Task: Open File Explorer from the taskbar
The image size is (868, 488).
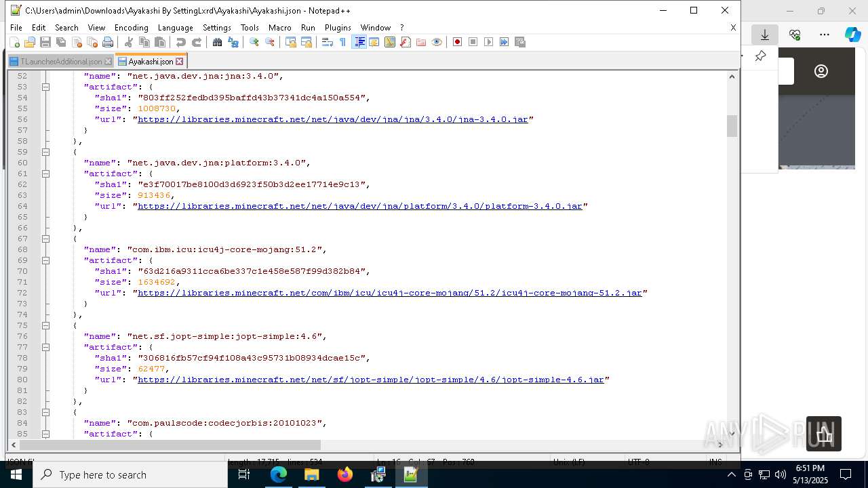Action: pyautogui.click(x=312, y=474)
